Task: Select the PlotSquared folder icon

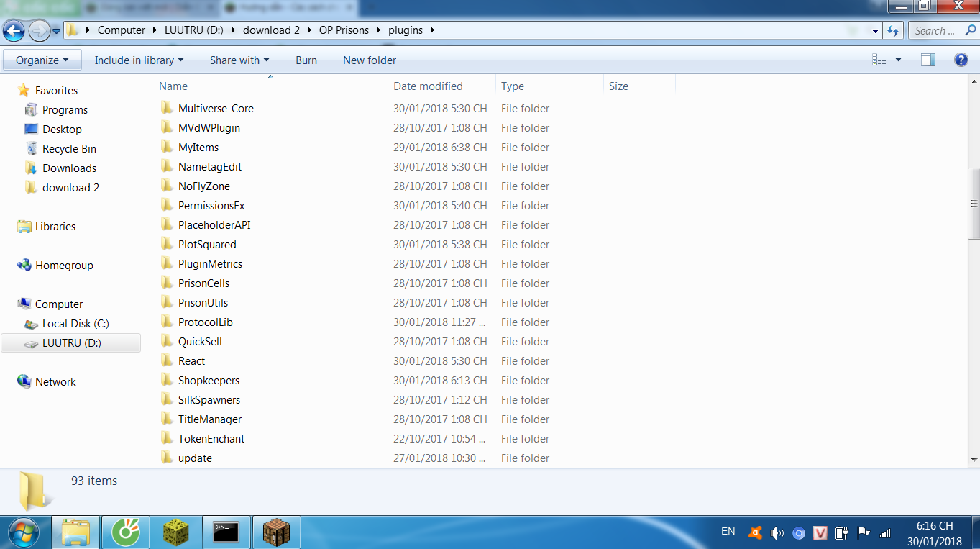Action: (x=167, y=244)
